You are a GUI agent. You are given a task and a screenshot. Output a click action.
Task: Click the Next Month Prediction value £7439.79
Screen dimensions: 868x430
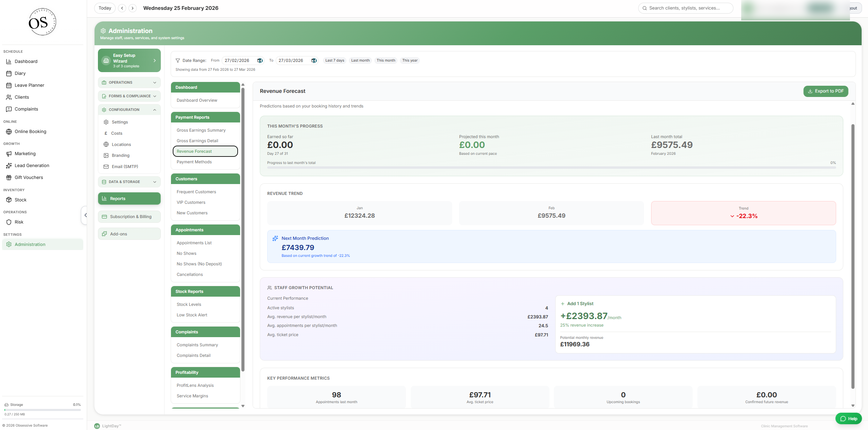click(x=298, y=248)
